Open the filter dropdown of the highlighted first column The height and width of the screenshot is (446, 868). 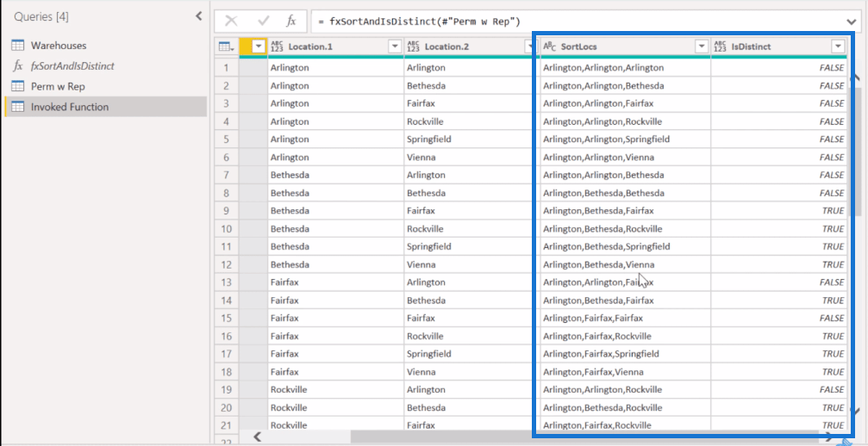(x=259, y=47)
